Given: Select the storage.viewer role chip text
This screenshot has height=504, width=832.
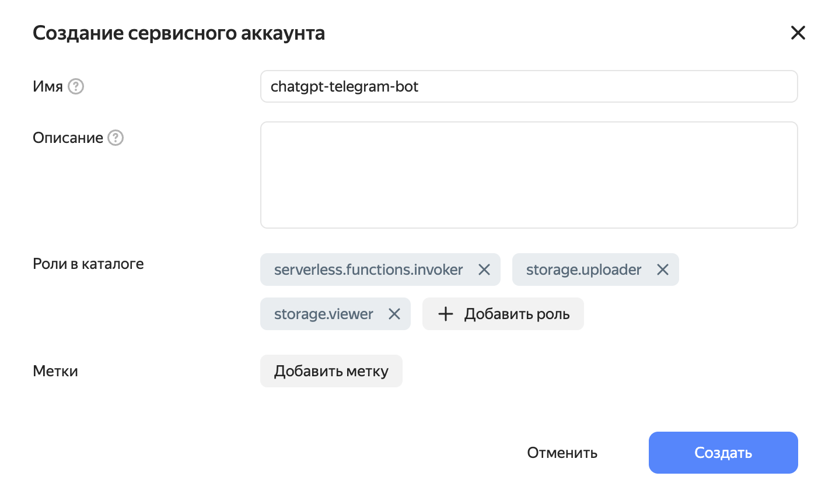Looking at the screenshot, I should coord(323,314).
